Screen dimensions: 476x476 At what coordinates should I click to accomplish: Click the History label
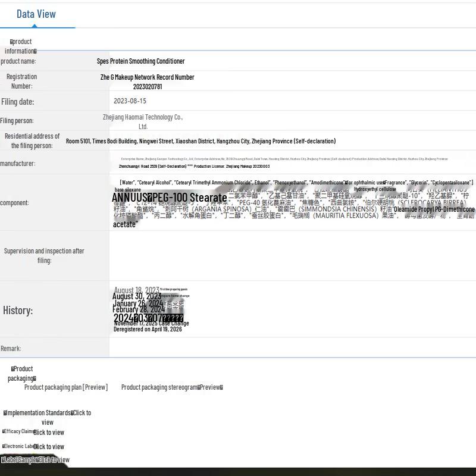(18, 310)
